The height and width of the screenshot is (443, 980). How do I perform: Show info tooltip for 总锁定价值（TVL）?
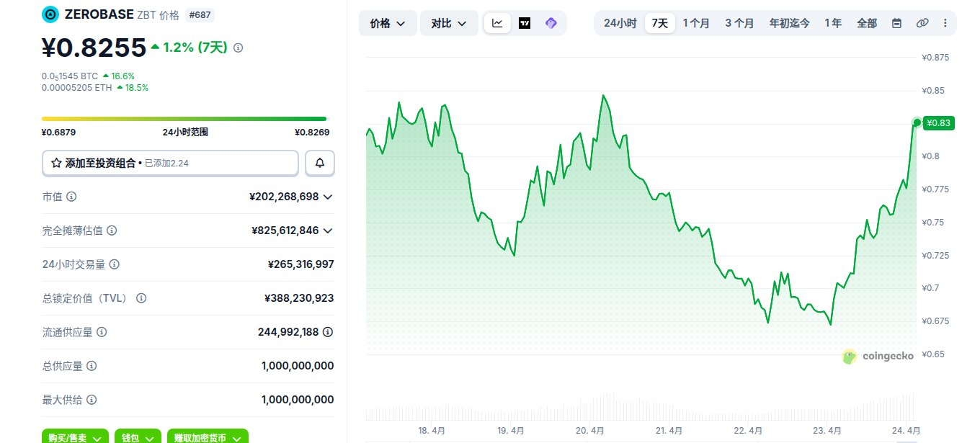tap(141, 298)
